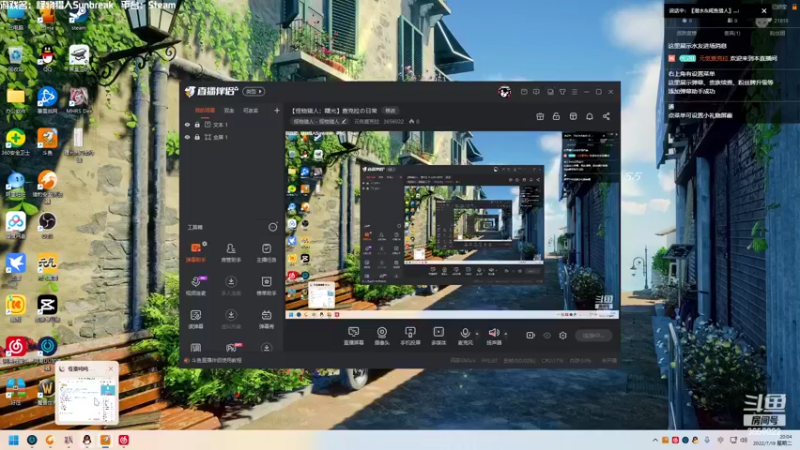This screenshot has width=800, height=450.
Task: Click the live preview canvas
Action: (x=452, y=225)
